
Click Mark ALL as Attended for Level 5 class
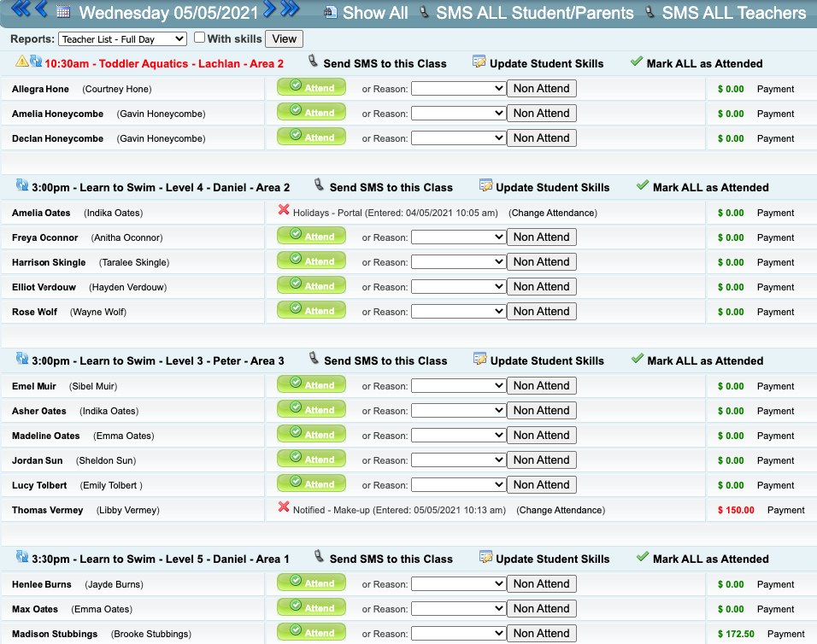[711, 559]
